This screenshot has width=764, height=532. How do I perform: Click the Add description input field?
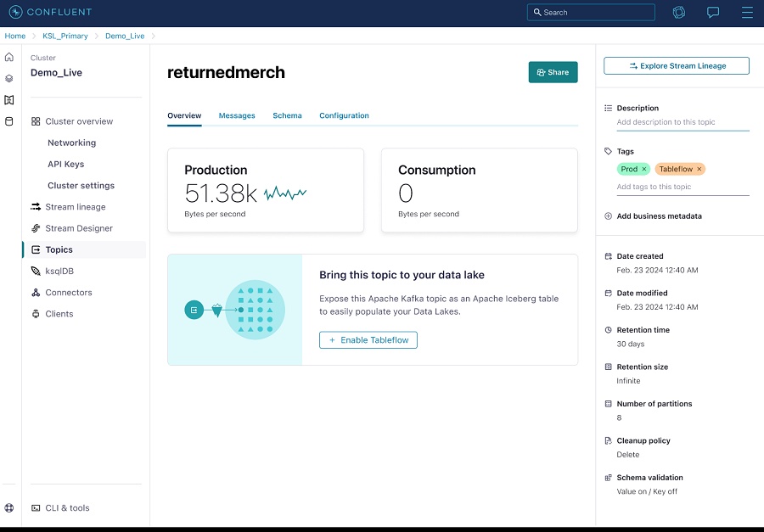pyautogui.click(x=683, y=122)
